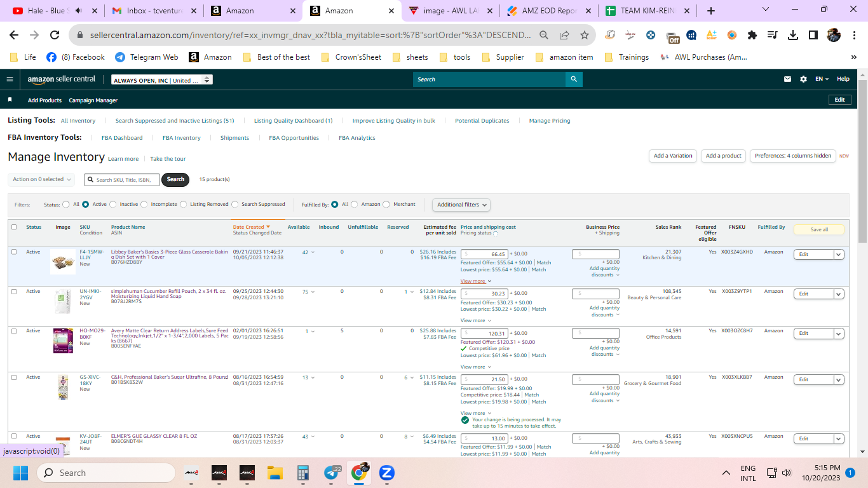Click the bookmark flag icon beside Add Products

[10, 100]
